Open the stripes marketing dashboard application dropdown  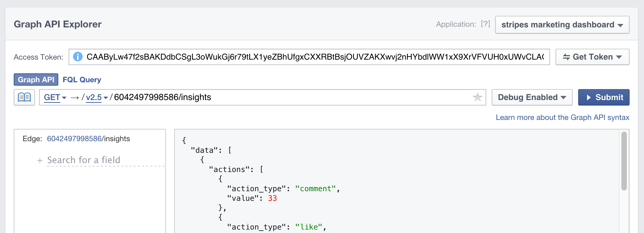(562, 25)
